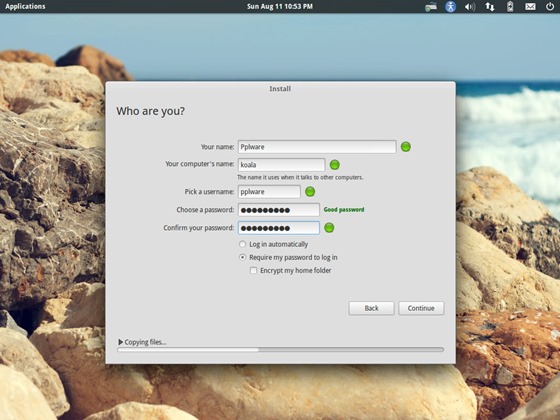Focus the Your computer's name field

(281, 165)
